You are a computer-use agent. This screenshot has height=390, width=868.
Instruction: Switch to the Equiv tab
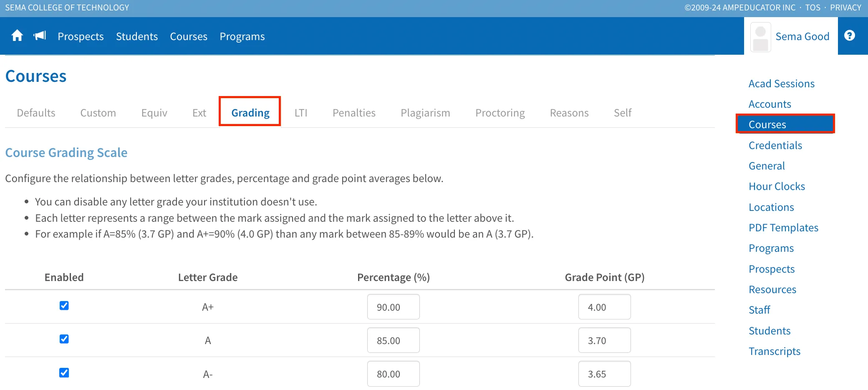click(x=154, y=113)
